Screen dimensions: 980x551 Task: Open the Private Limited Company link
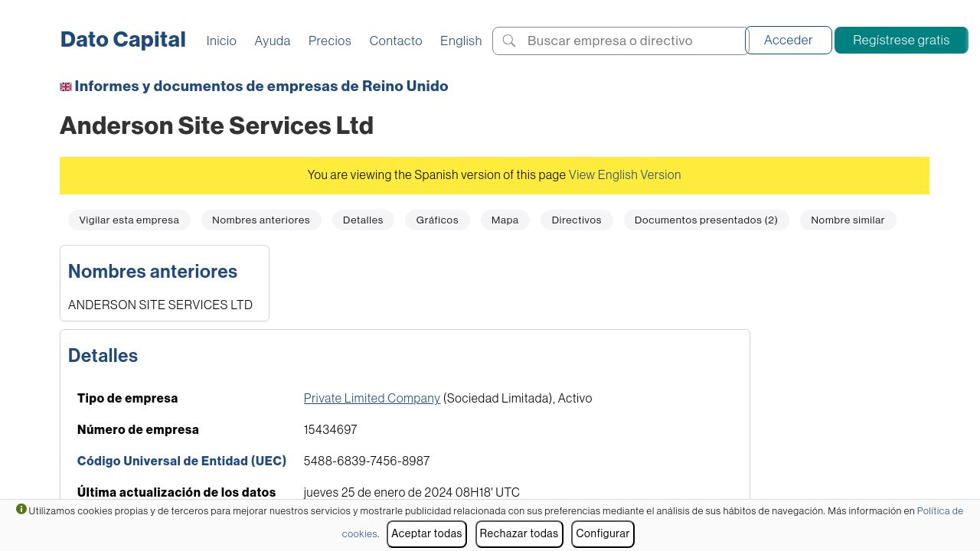point(372,398)
